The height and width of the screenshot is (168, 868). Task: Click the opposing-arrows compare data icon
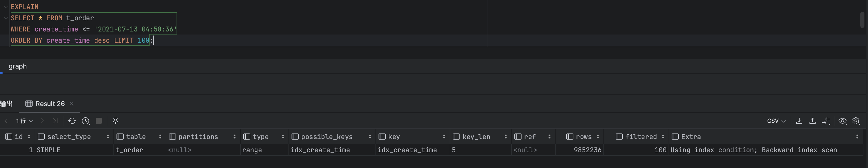click(826, 121)
